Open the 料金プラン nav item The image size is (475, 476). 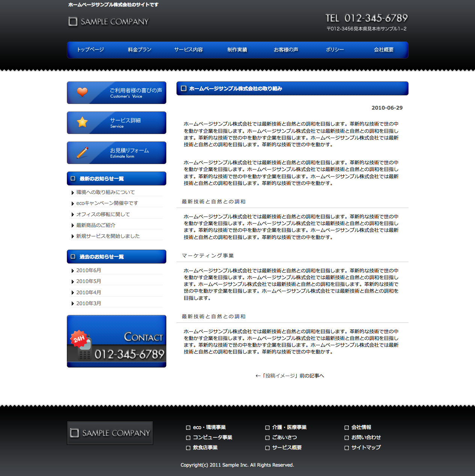[140, 50]
